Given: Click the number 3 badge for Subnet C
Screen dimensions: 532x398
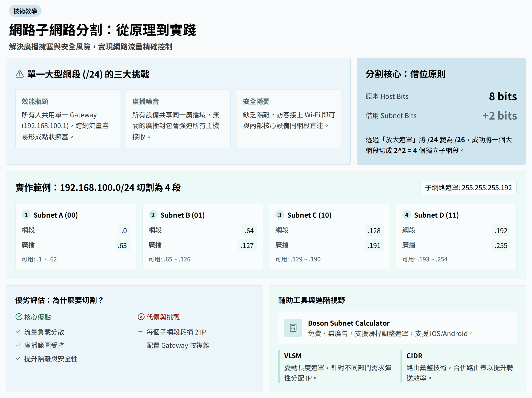Looking at the screenshot, I should 280,215.
